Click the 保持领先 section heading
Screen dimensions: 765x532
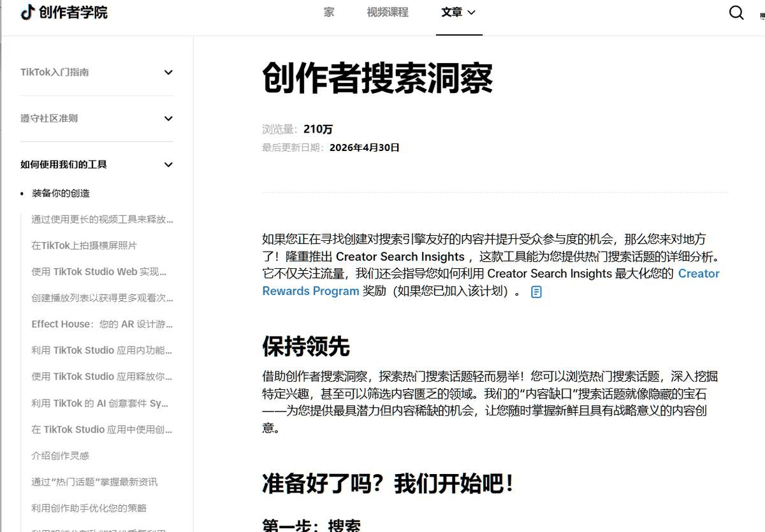pos(306,347)
